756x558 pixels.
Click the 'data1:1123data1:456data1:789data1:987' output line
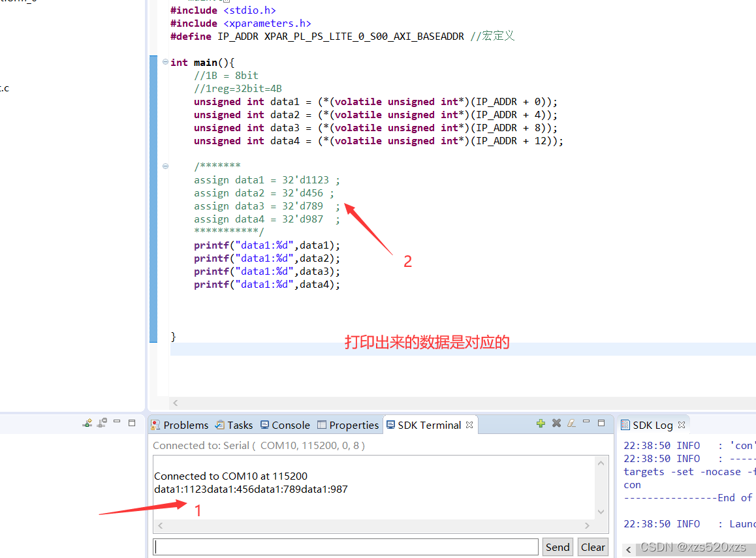point(251,489)
